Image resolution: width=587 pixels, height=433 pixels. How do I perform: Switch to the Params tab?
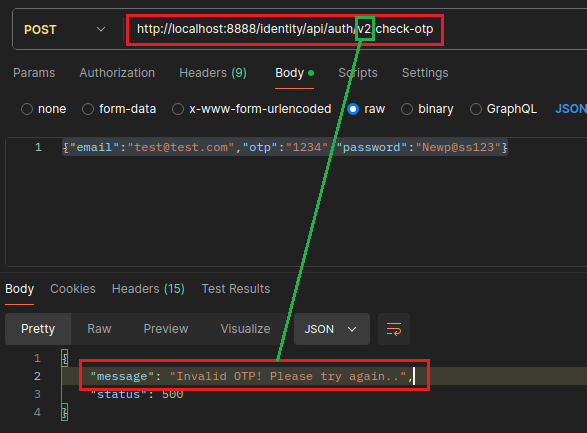coord(34,73)
